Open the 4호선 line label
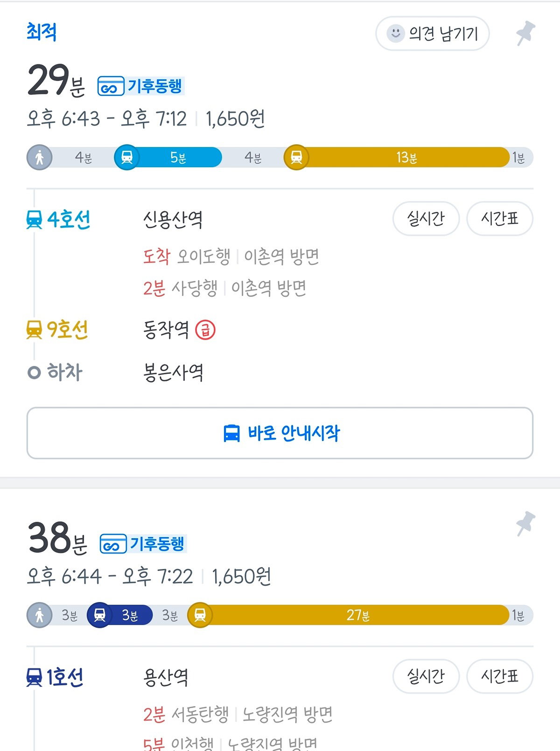This screenshot has width=560, height=751. point(58,219)
